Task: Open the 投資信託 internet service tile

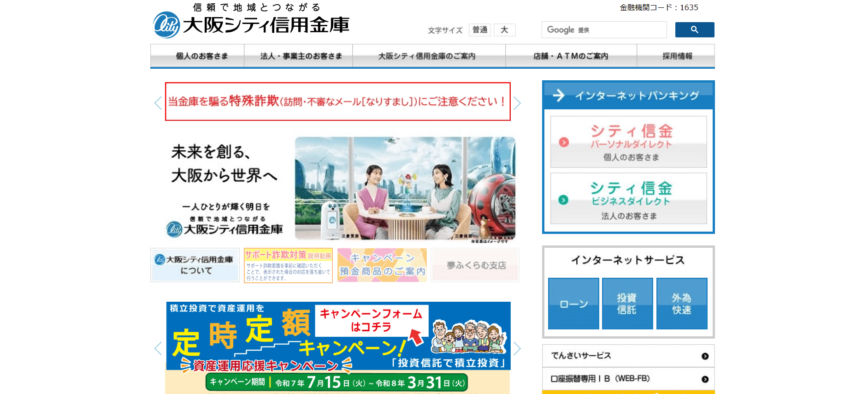Action: (x=627, y=304)
